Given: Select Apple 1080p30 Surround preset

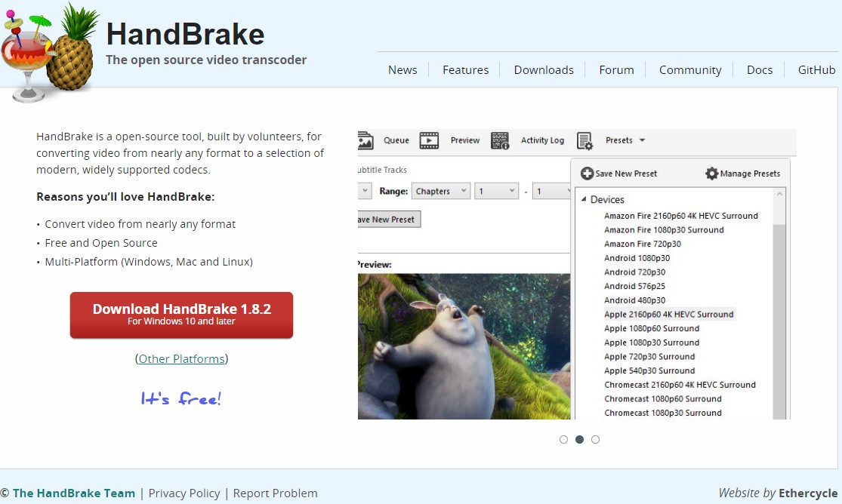Looking at the screenshot, I should tap(652, 343).
